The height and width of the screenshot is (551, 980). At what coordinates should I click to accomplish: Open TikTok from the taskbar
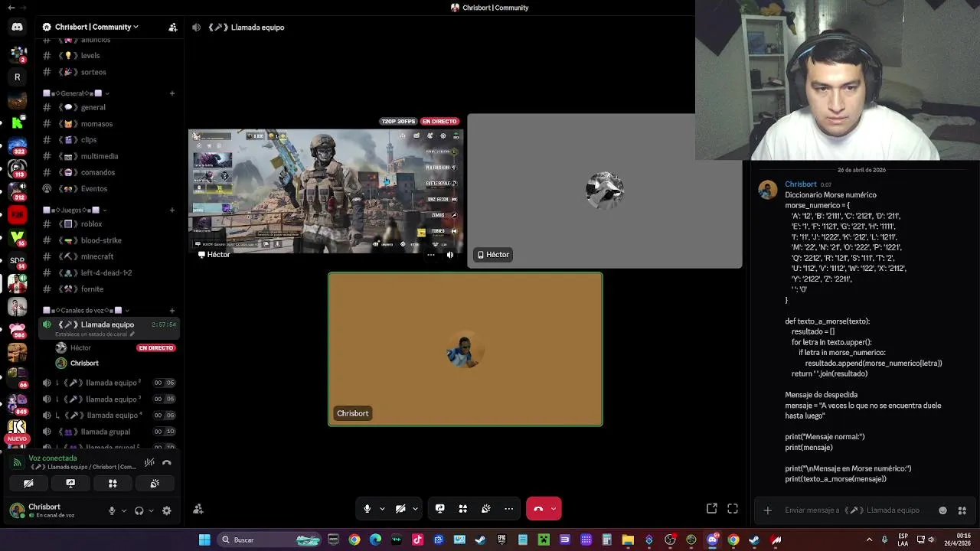coord(417,540)
